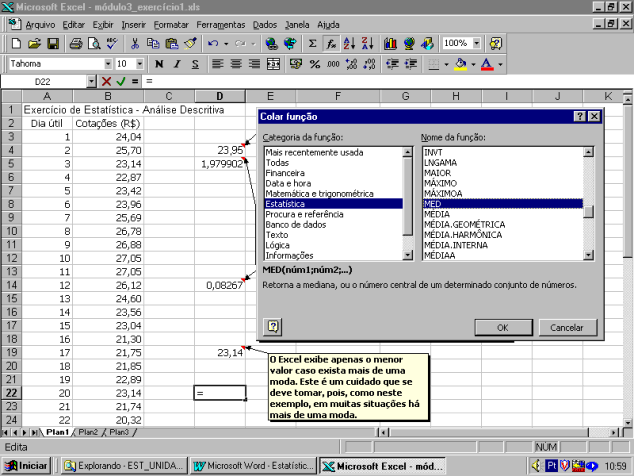Open the 100% zoom dropdown

(478, 44)
